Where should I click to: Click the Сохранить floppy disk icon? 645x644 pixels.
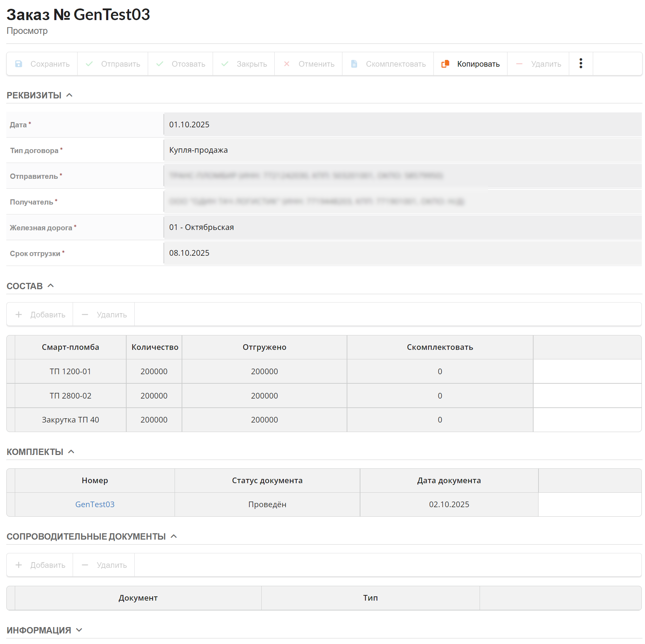(19, 64)
